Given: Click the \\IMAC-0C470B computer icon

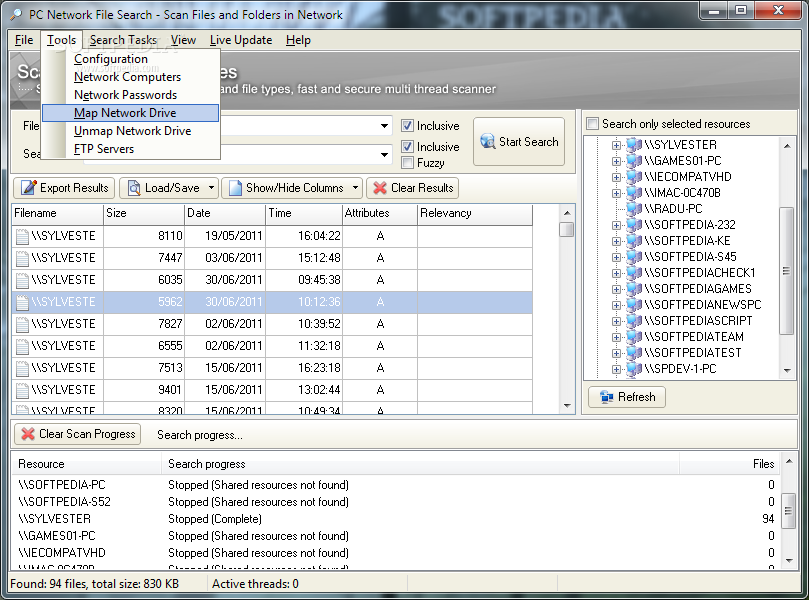Looking at the screenshot, I should [x=634, y=193].
